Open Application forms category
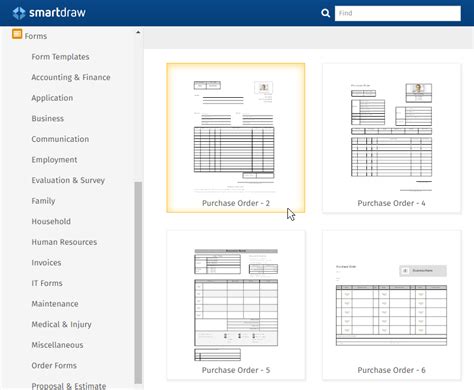The height and width of the screenshot is (390, 474). (x=52, y=98)
